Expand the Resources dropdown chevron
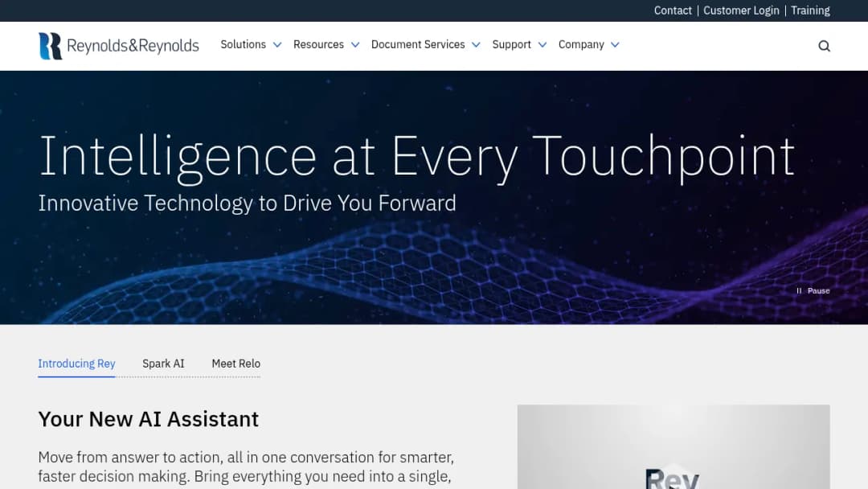 (x=355, y=45)
